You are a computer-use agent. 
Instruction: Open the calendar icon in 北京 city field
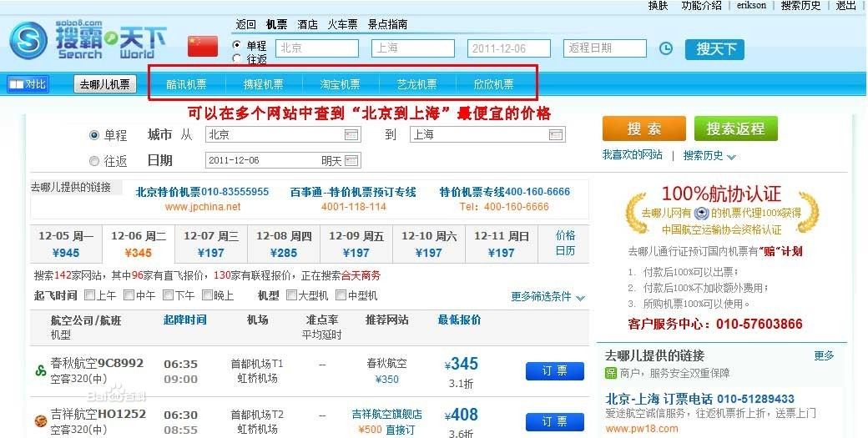coord(351,134)
